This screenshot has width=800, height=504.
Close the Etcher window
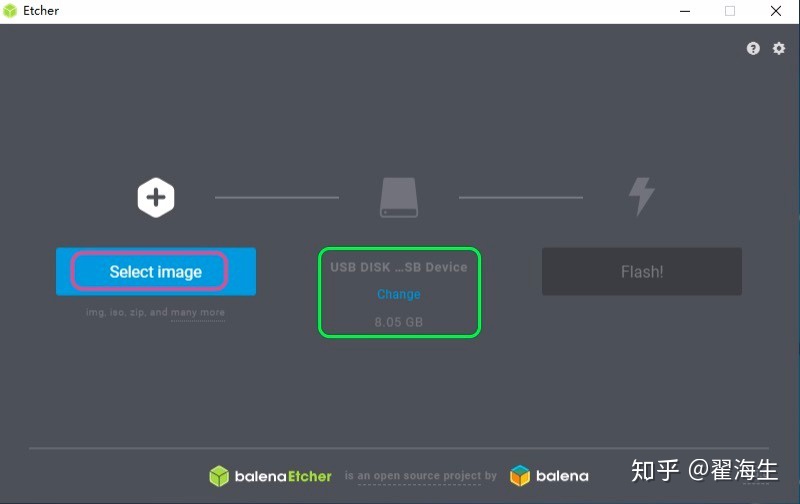pyautogui.click(x=776, y=11)
